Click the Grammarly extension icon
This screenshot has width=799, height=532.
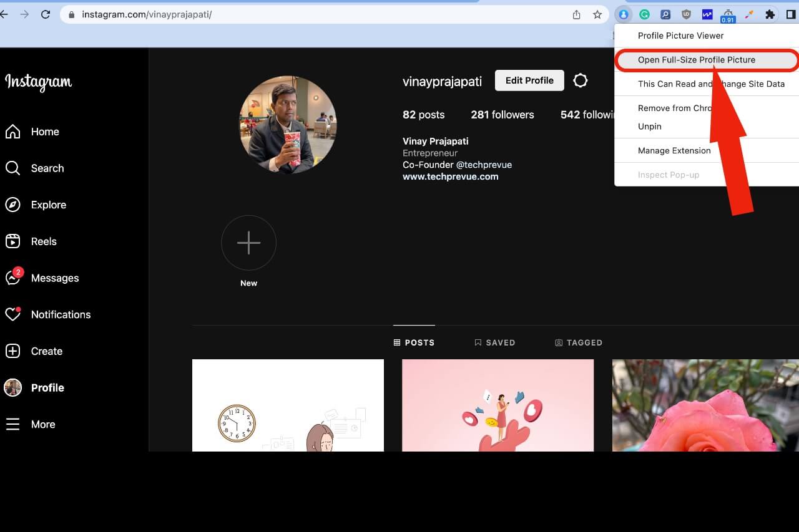pos(644,14)
